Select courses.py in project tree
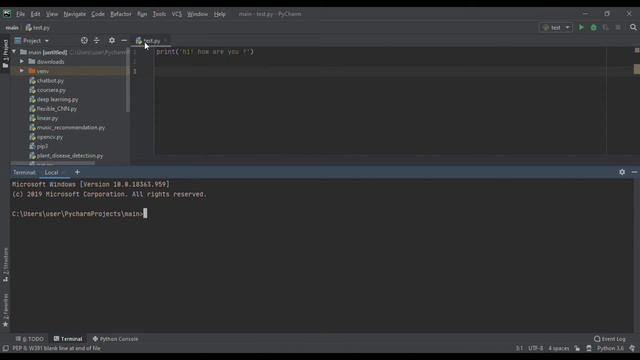Image resolution: width=640 pixels, height=360 pixels. (x=51, y=90)
